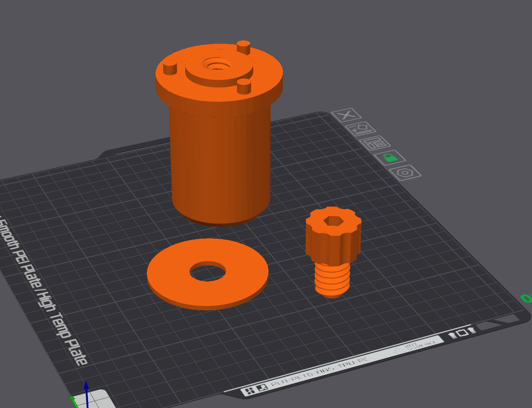This screenshot has width=532, height=408.
Task: Click the nozzle symbols on plate edge
Action: coord(461,333)
